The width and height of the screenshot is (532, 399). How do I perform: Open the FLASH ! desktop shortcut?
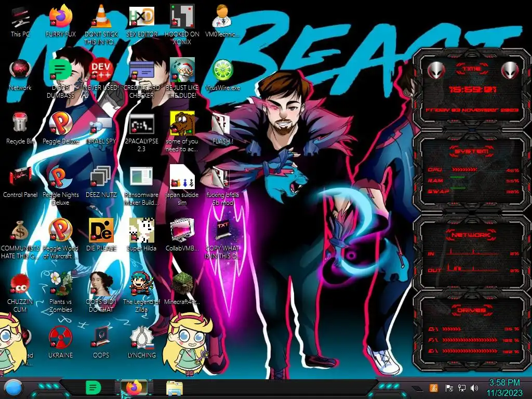222,129
